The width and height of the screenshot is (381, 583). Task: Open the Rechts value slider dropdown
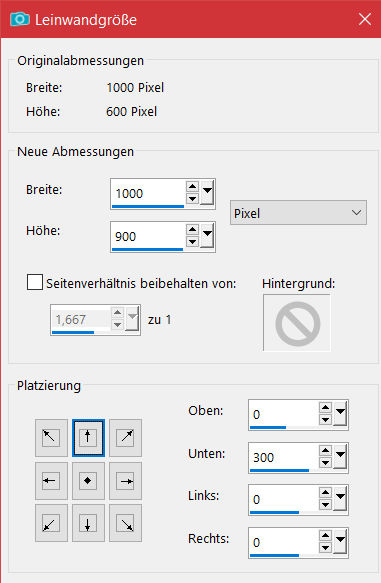340,542
